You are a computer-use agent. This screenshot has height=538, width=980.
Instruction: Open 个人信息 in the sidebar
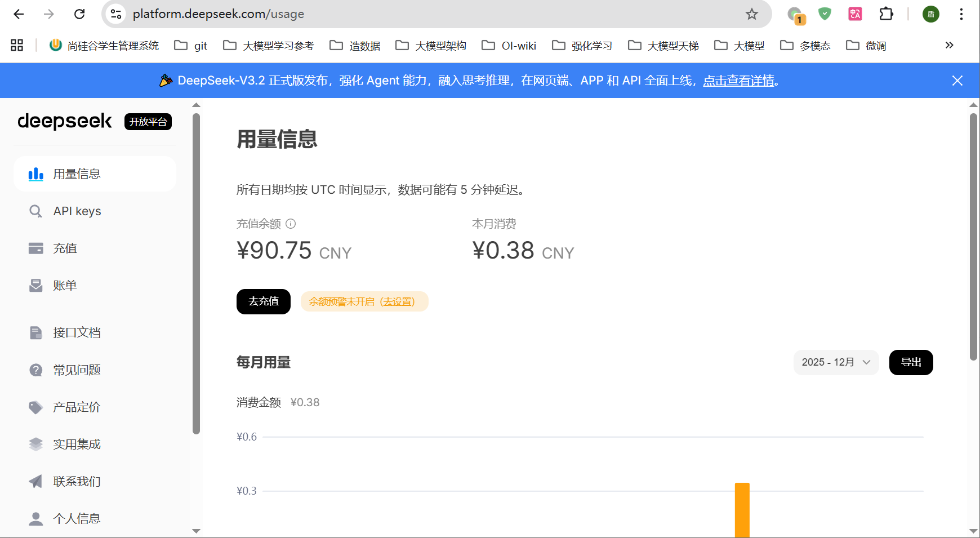[x=95, y=519]
